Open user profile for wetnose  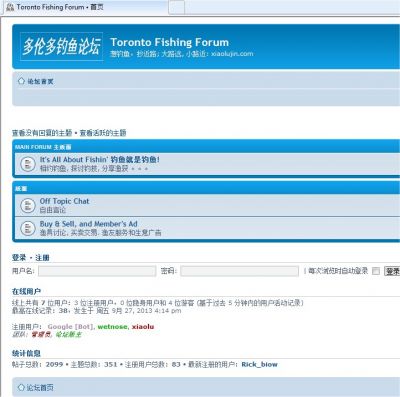[112, 327]
